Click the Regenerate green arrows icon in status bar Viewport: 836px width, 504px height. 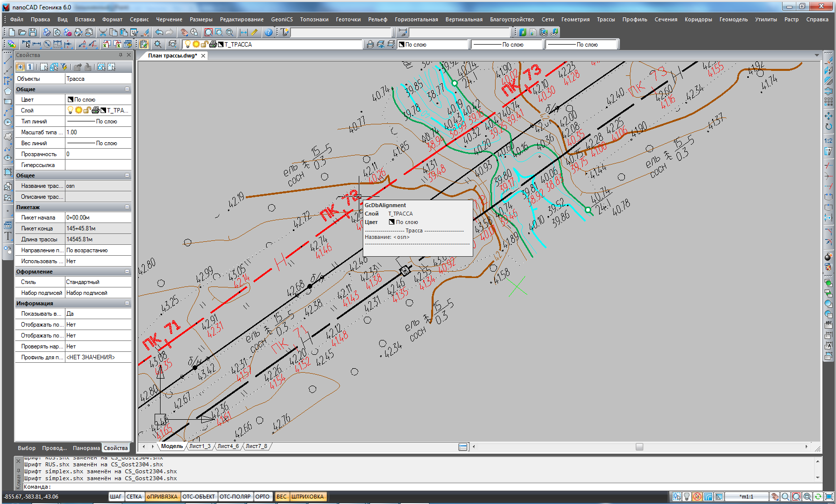pos(818,497)
